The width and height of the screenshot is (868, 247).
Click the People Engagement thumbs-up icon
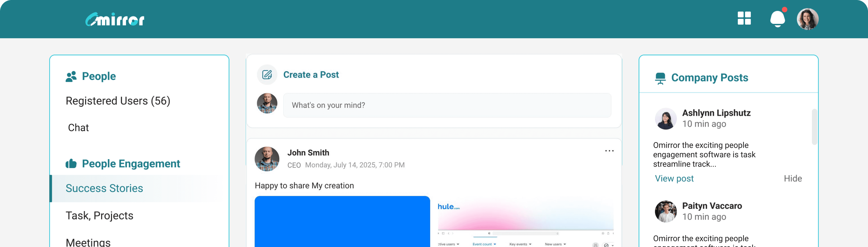pos(71,164)
